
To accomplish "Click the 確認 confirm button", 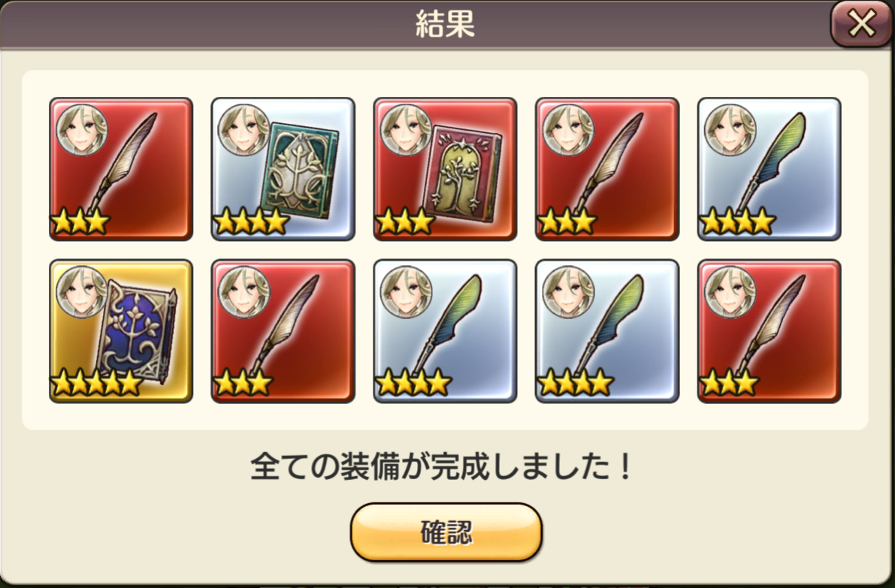I will 446,532.
